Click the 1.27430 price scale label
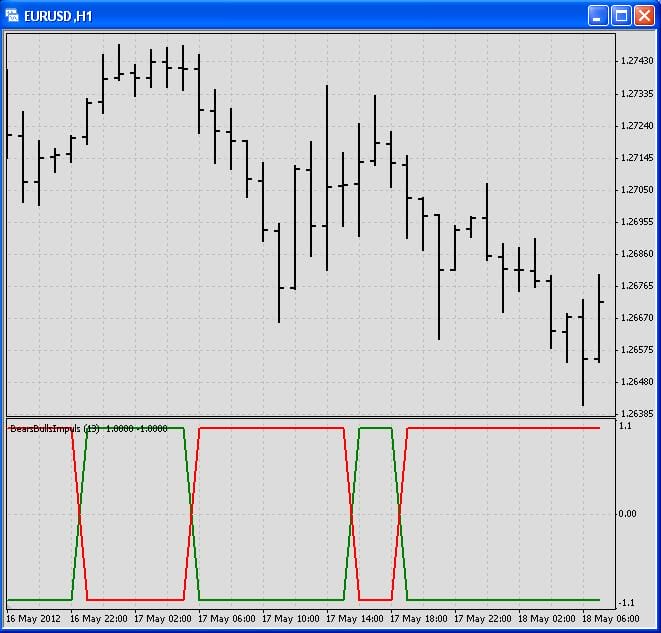This screenshot has height=633, width=661. tap(636, 61)
